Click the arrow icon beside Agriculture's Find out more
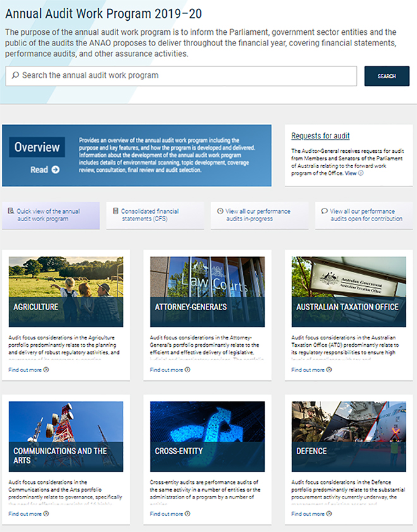417x532 pixels. tap(46, 370)
